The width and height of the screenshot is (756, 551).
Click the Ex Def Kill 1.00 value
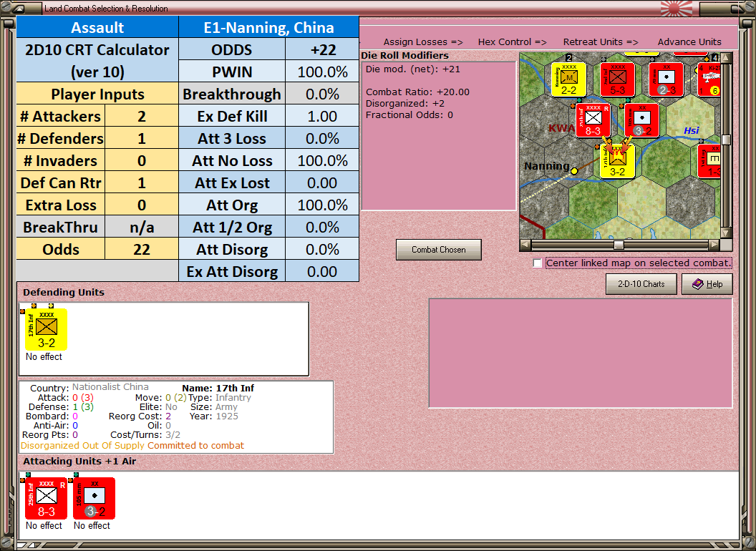[x=322, y=116]
